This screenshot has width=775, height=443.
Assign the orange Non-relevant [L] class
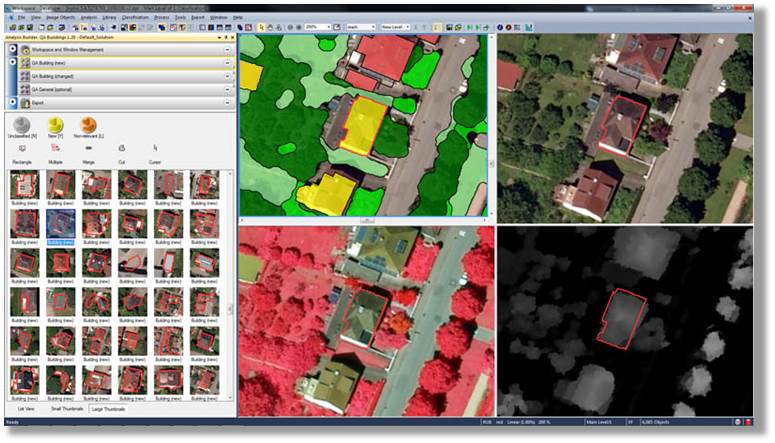coord(88,128)
